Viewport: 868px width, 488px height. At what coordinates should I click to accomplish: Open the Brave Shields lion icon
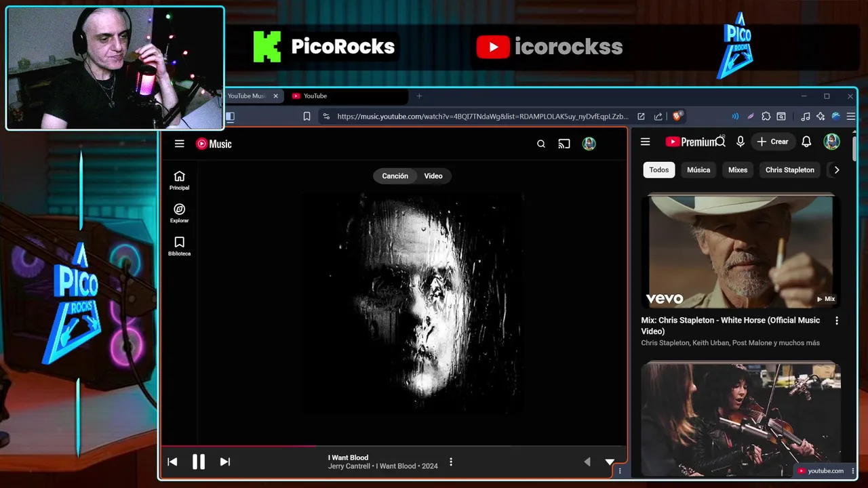(677, 117)
